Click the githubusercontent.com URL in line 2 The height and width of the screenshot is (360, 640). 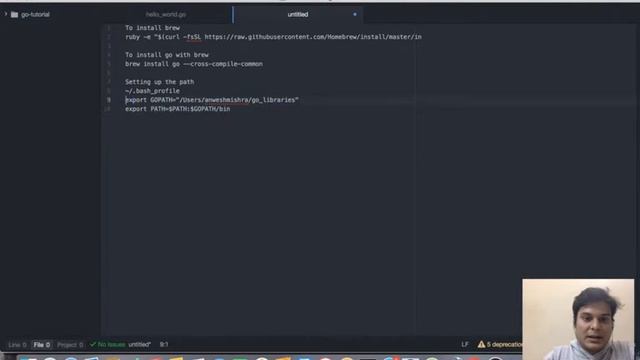(313, 37)
